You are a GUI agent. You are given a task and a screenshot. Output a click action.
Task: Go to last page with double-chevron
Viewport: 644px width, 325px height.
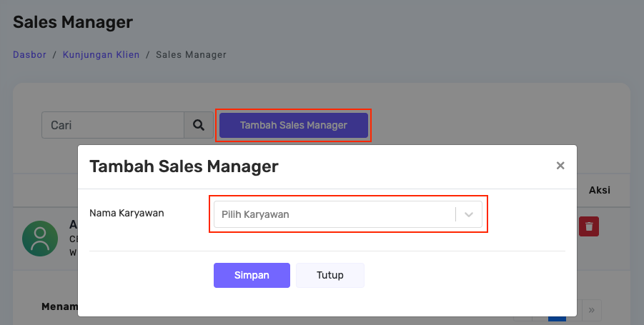[x=592, y=311]
